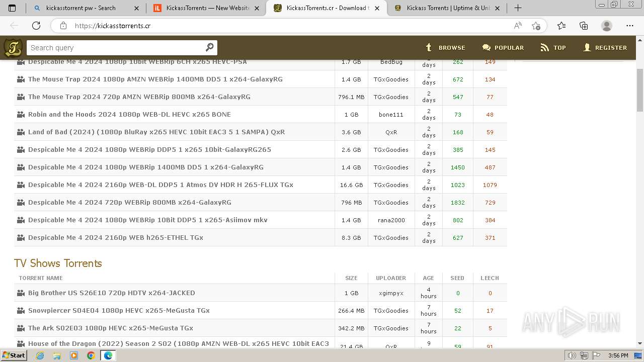Click uploader BedBug
The image size is (644, 362).
pos(391,62)
